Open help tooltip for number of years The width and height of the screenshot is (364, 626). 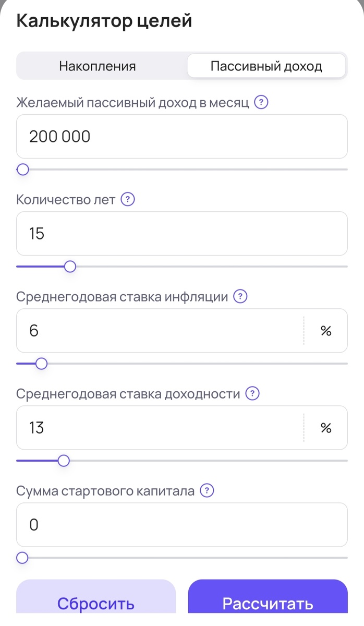pos(127,199)
